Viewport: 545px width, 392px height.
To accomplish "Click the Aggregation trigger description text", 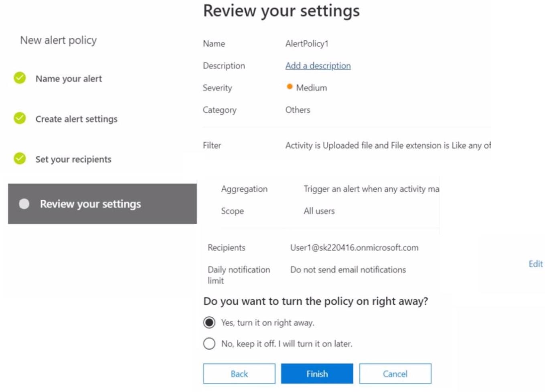I will coord(371,189).
